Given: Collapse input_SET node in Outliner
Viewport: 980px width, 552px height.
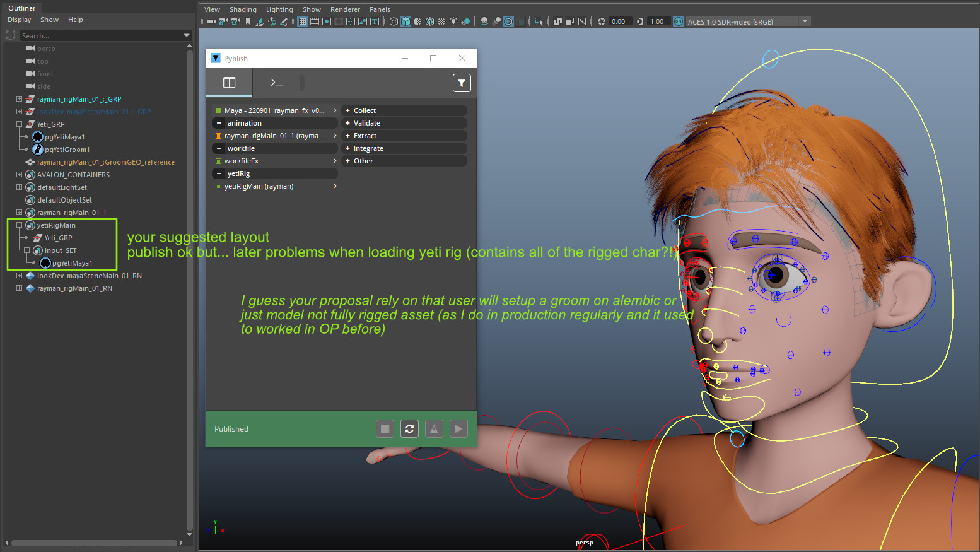Looking at the screenshot, I should 26,250.
